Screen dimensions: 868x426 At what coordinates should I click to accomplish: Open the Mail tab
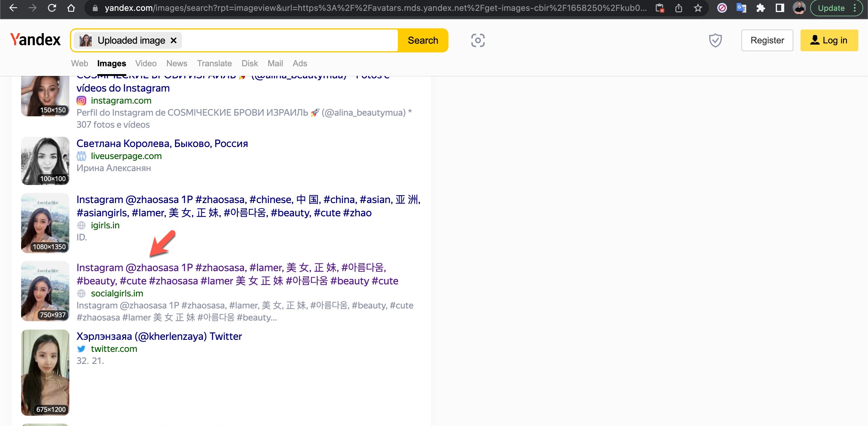pyautogui.click(x=275, y=63)
